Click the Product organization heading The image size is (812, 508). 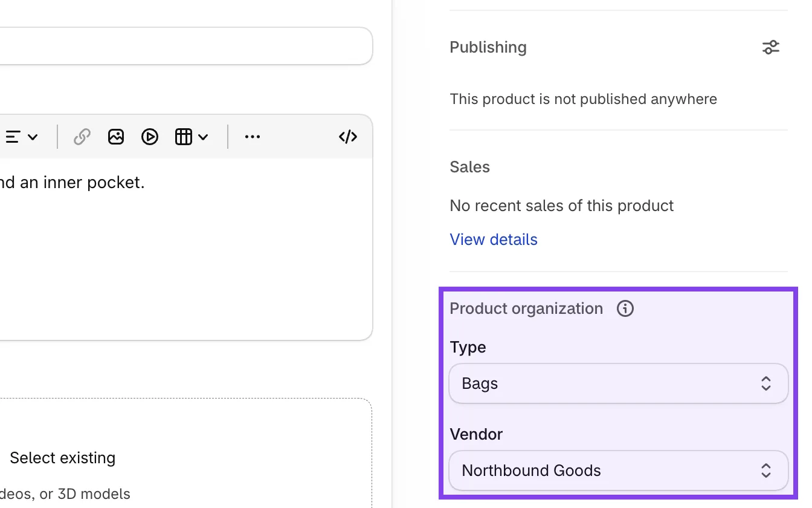(526, 308)
